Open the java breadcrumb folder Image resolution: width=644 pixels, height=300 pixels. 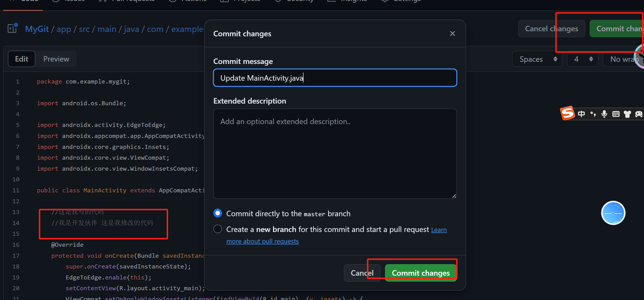(x=132, y=29)
